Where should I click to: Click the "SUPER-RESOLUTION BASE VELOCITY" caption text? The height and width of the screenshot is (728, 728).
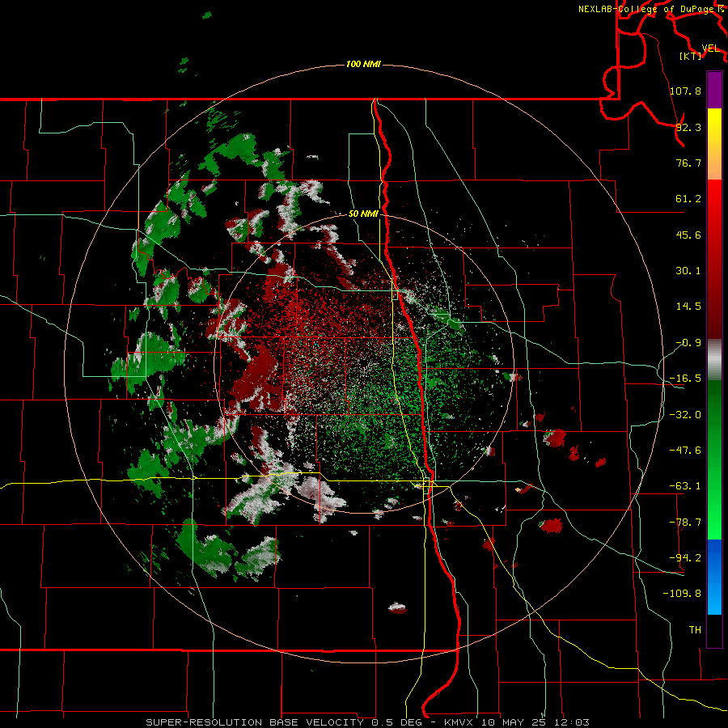click(255, 722)
